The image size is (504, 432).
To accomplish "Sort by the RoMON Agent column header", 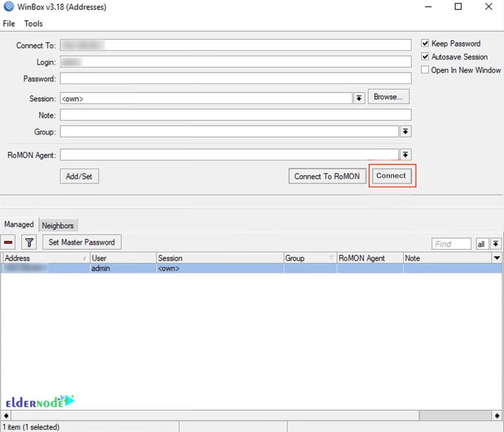I will coord(370,258).
